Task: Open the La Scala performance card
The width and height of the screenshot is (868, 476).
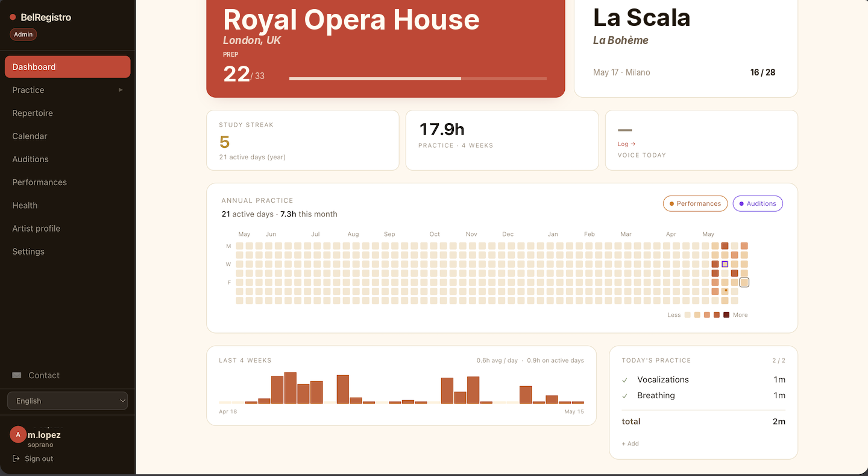Action: pyautogui.click(x=686, y=48)
